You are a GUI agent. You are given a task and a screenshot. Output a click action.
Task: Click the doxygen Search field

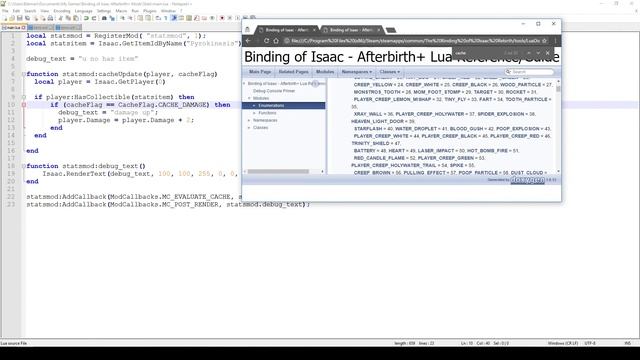[x=529, y=72]
